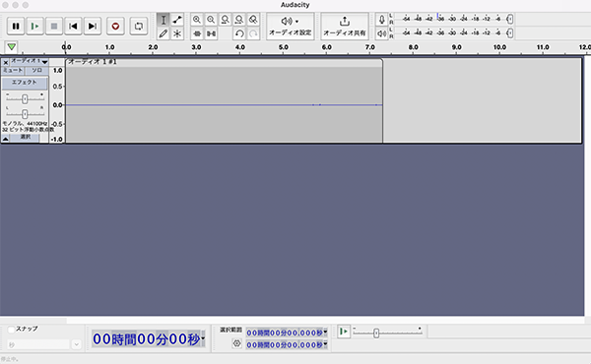Viewport: 591px width, 364px height.
Task: Collapse the track using the bottom arrow
Action: tap(5, 139)
